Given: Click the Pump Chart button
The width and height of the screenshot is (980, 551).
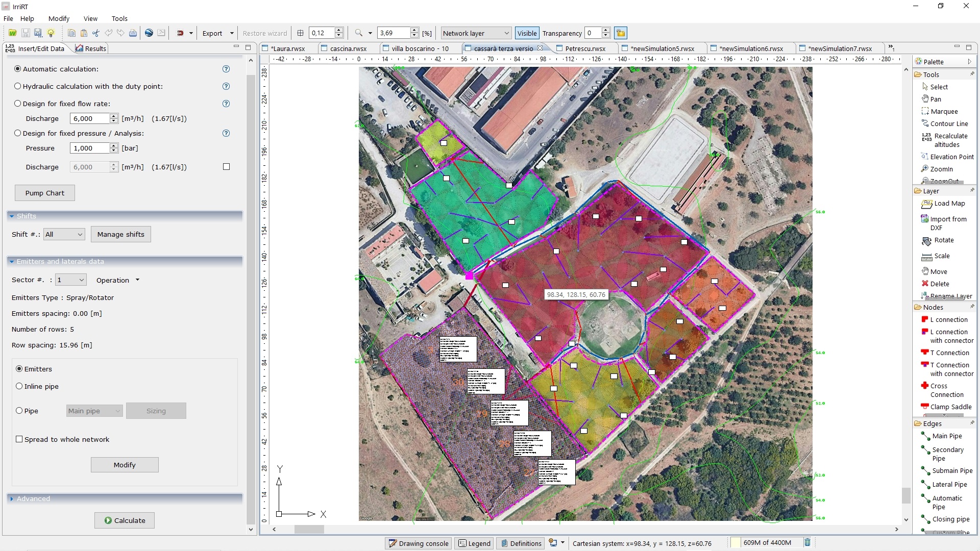Looking at the screenshot, I should click(x=45, y=193).
